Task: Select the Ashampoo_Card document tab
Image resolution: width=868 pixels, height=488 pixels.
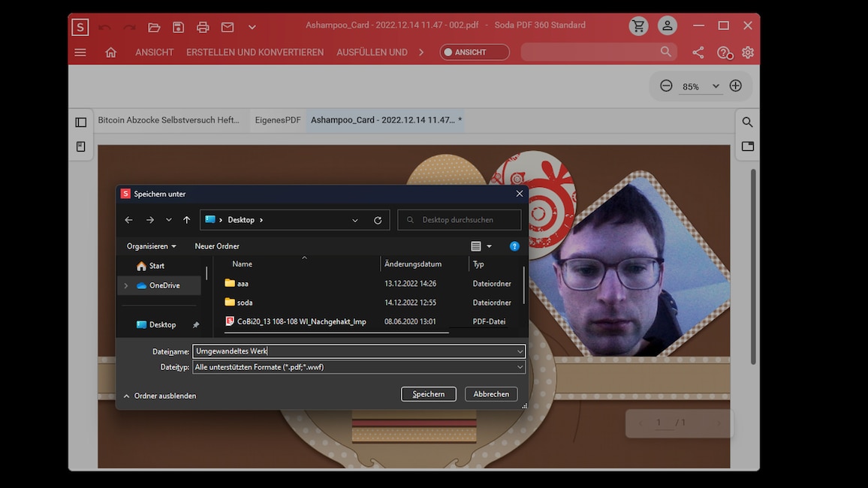Action: point(386,120)
